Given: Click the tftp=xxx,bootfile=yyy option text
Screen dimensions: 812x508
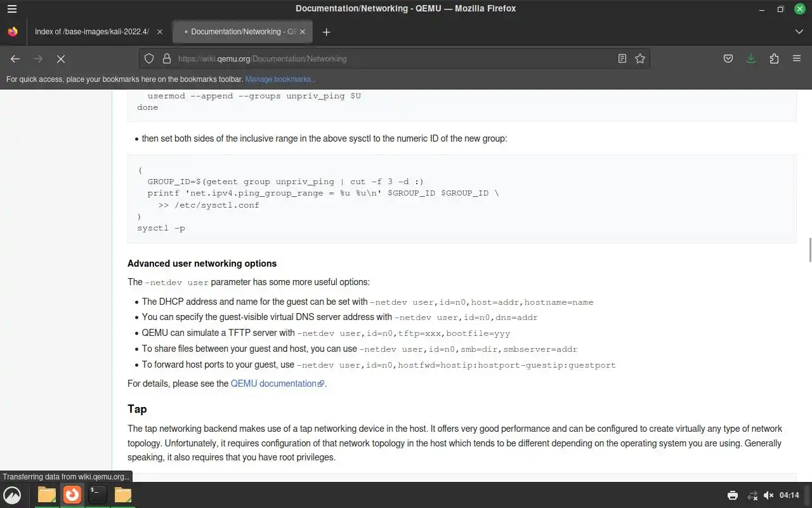Looking at the screenshot, I should (x=454, y=333).
